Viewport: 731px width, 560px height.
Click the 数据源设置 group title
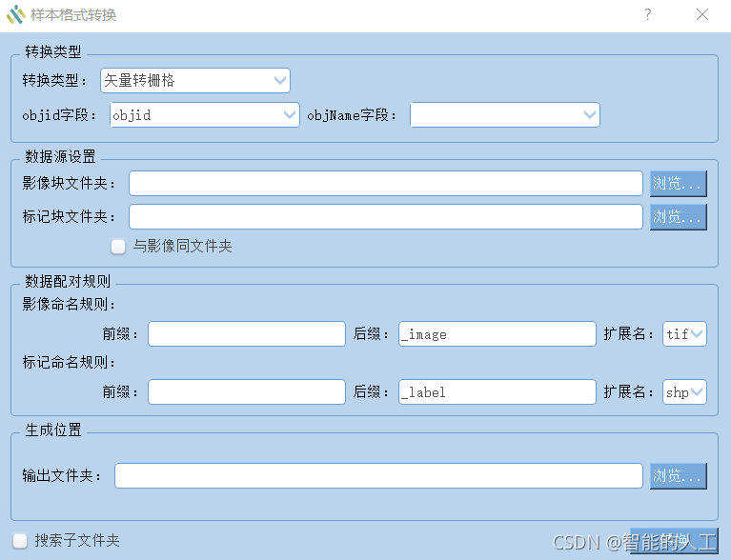tap(60, 156)
